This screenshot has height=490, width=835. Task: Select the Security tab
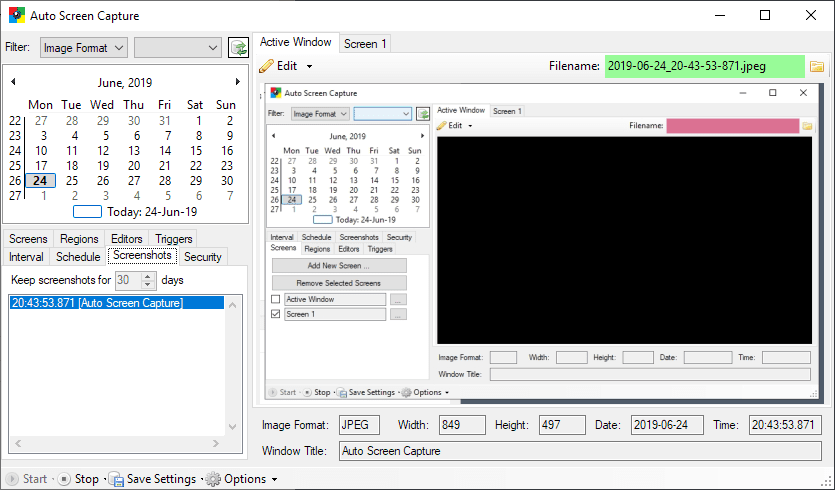coord(203,257)
